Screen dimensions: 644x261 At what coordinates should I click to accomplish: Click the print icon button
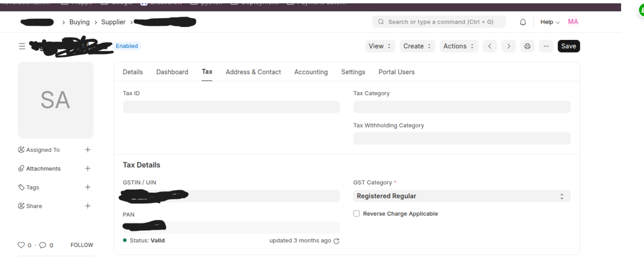[527, 46]
